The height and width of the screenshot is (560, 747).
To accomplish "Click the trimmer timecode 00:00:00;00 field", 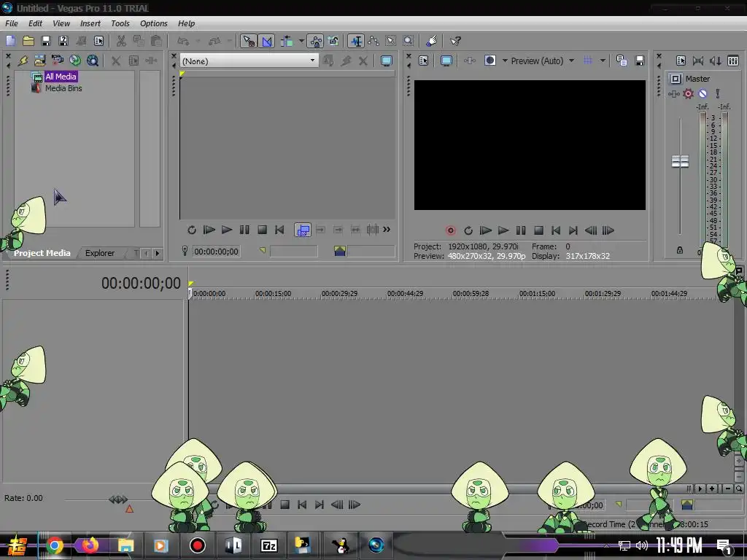I will click(216, 252).
